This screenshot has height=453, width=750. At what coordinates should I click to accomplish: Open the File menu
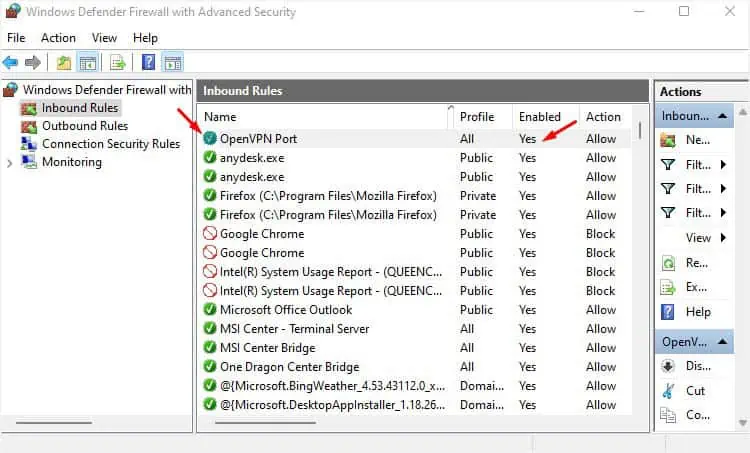tap(16, 38)
